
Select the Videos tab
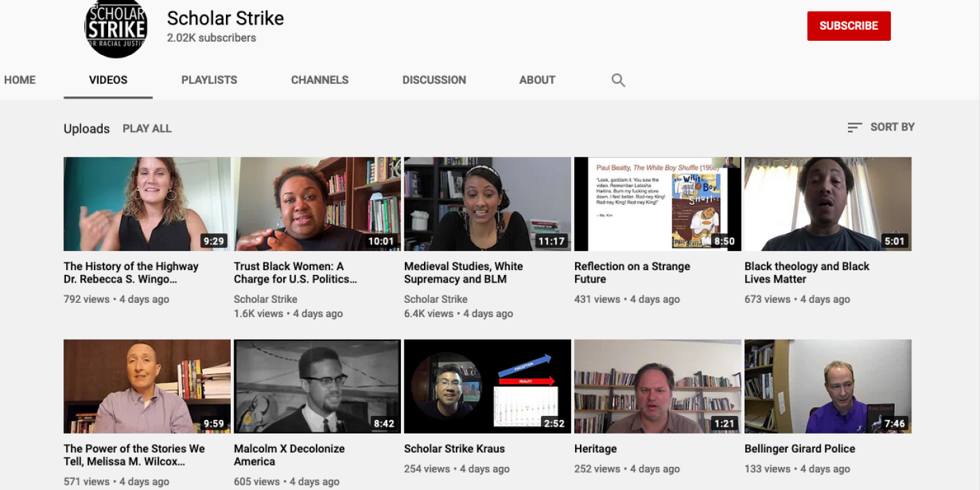[x=108, y=80]
